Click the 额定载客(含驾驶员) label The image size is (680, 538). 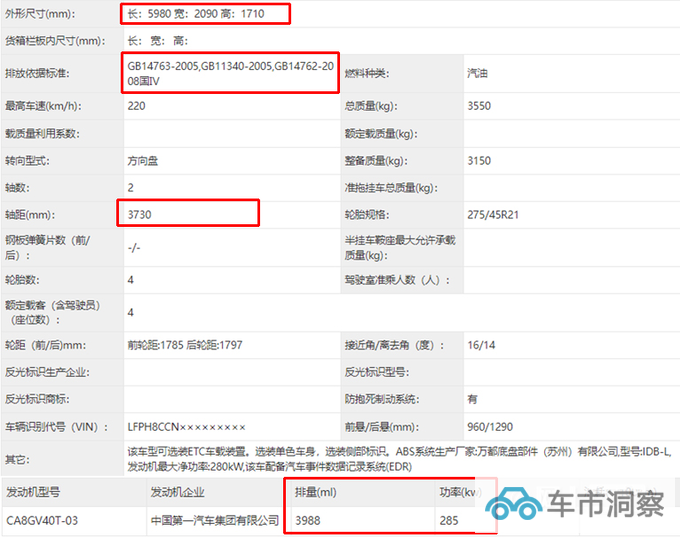[x=52, y=312]
